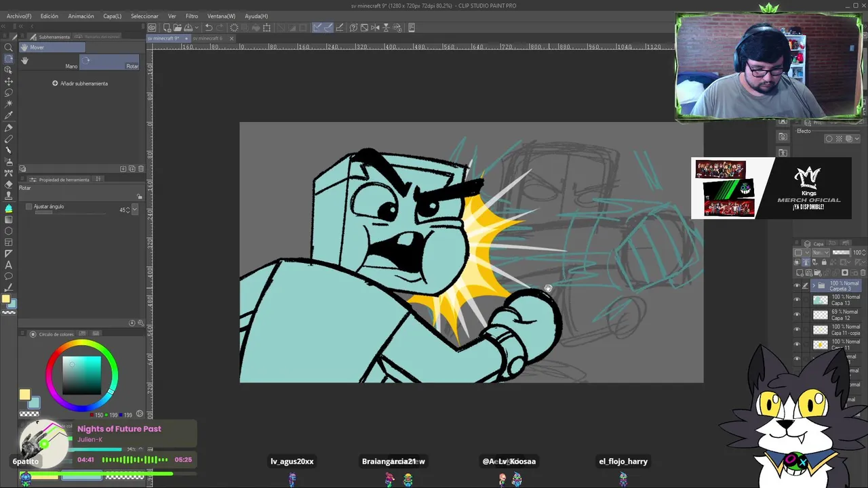Toggle visibility of Capa 11 - copia layer

797,329
